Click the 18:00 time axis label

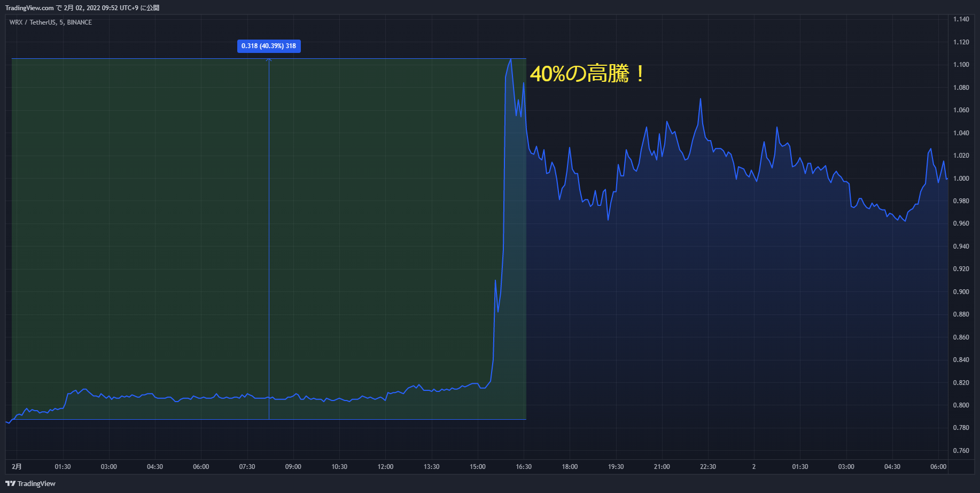point(570,467)
